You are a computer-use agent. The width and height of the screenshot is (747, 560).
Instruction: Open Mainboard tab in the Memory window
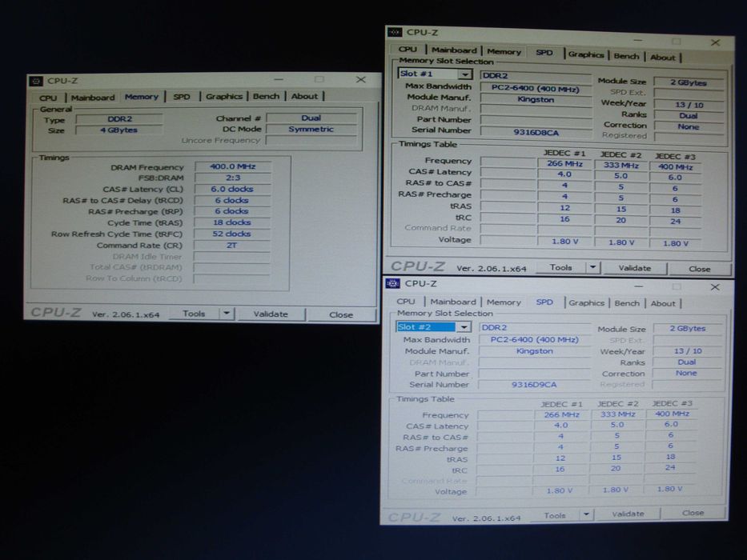pos(93,97)
